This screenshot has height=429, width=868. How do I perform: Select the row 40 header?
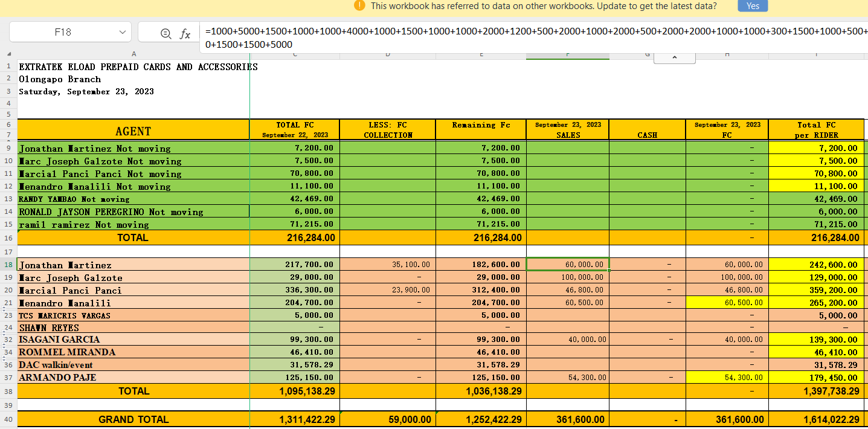pyautogui.click(x=8, y=419)
